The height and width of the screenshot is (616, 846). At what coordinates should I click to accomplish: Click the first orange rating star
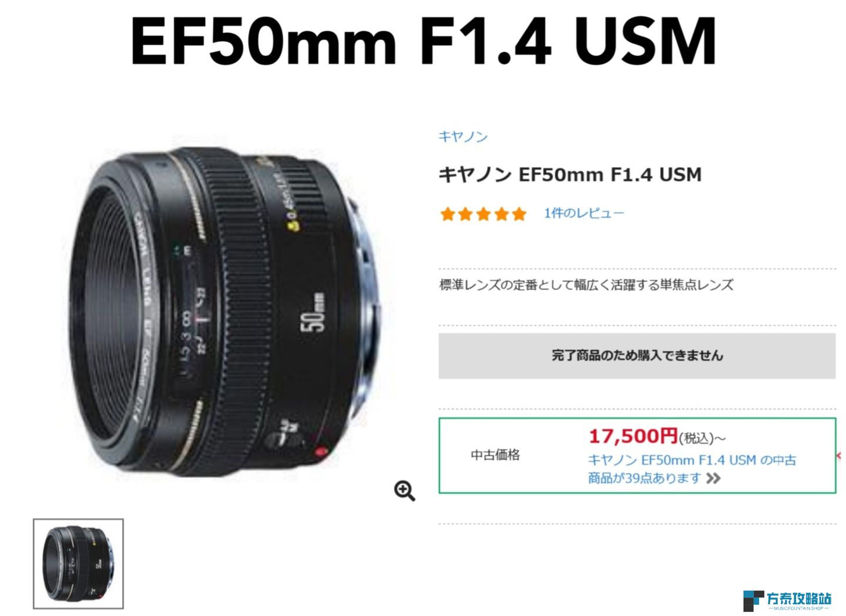coord(448,214)
